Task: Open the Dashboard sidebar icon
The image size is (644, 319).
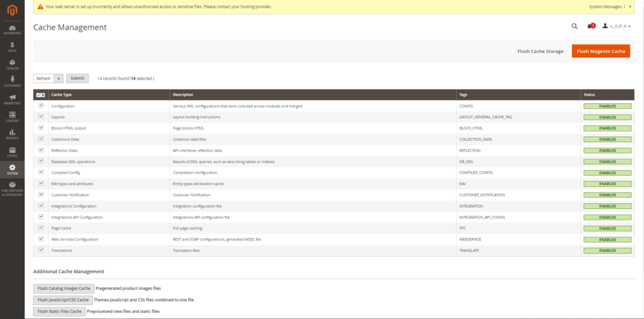Action: (13, 30)
